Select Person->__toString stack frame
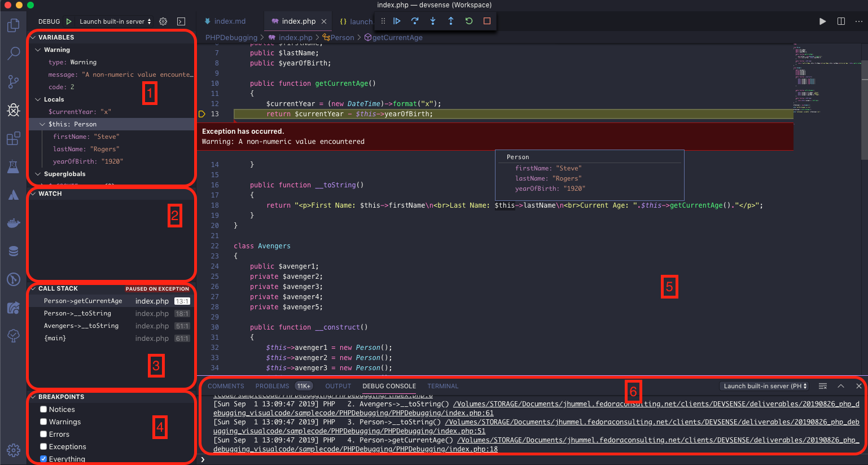868x465 pixels. tap(112, 313)
